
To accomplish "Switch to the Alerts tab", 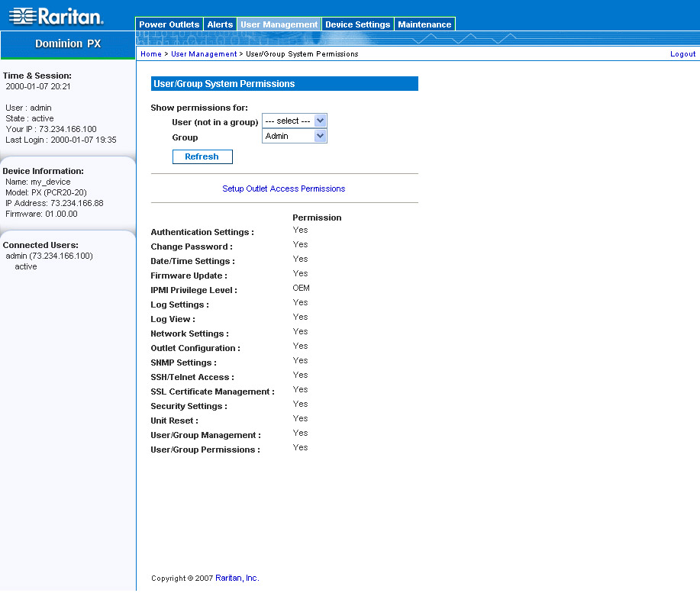I will [220, 24].
